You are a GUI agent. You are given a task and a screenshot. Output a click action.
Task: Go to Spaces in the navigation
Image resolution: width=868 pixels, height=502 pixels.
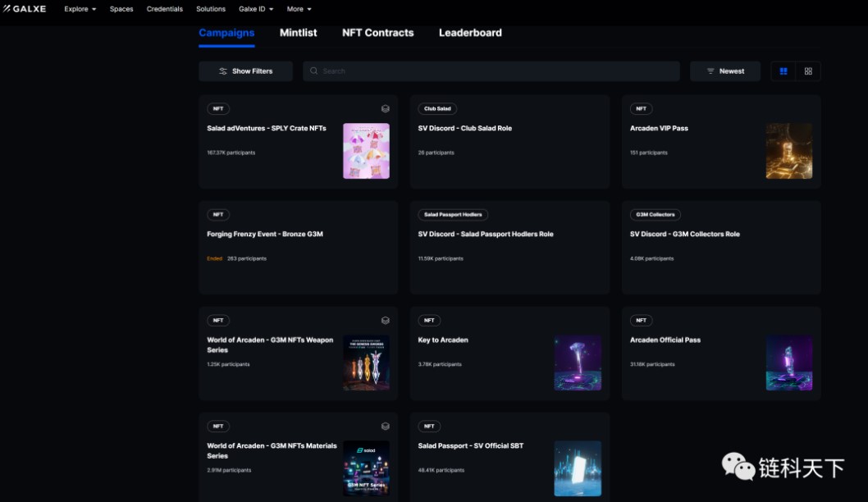tap(121, 9)
